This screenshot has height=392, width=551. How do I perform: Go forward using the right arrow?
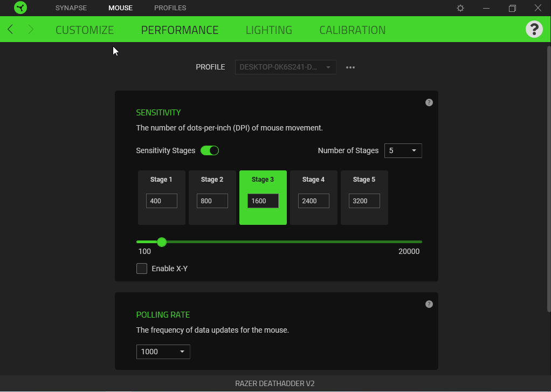[31, 29]
